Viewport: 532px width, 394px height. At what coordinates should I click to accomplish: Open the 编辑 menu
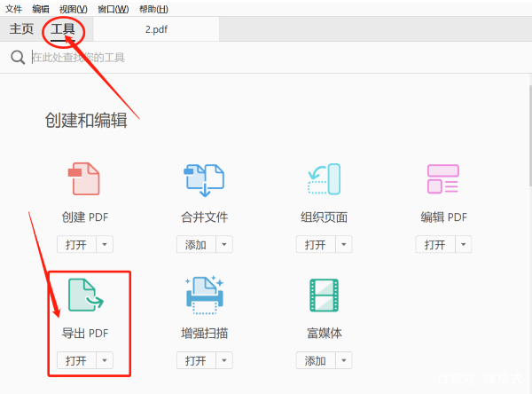pyautogui.click(x=41, y=9)
